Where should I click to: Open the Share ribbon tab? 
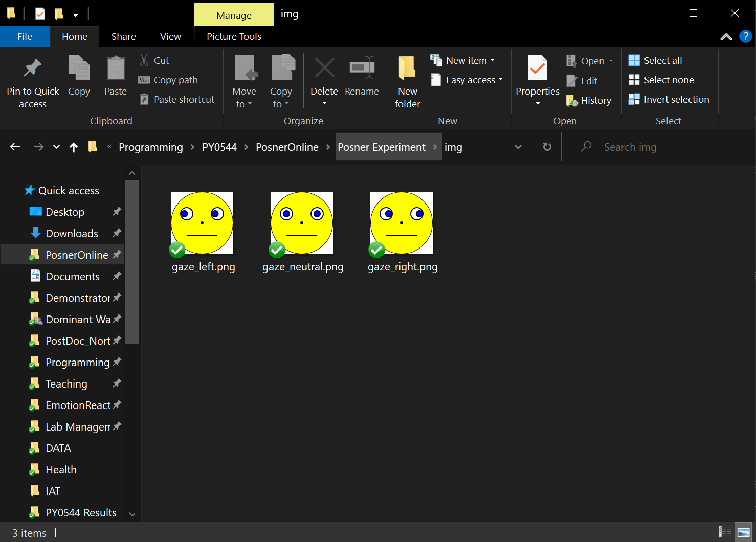pos(124,37)
